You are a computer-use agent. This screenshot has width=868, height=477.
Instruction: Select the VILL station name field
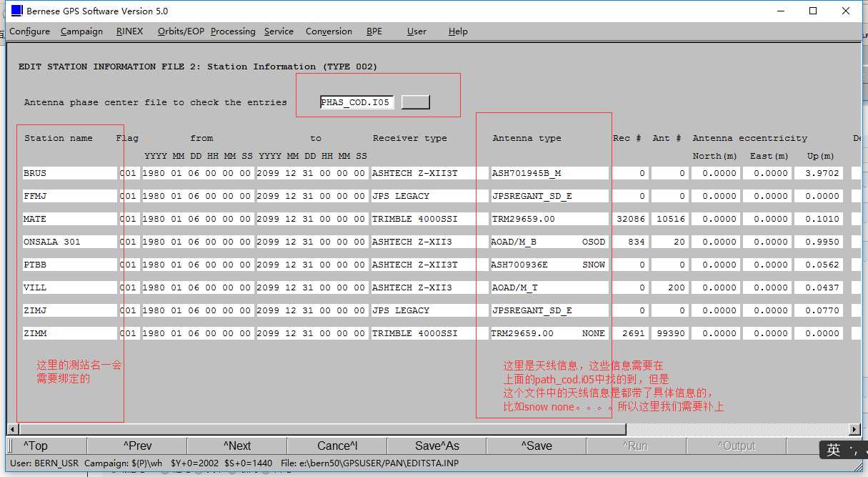(x=69, y=287)
